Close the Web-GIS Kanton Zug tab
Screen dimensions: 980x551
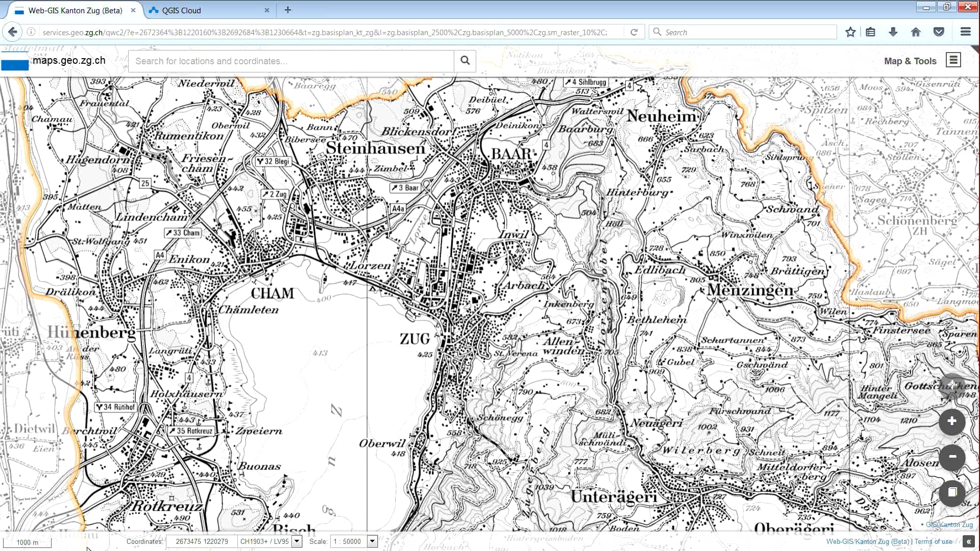point(133,10)
